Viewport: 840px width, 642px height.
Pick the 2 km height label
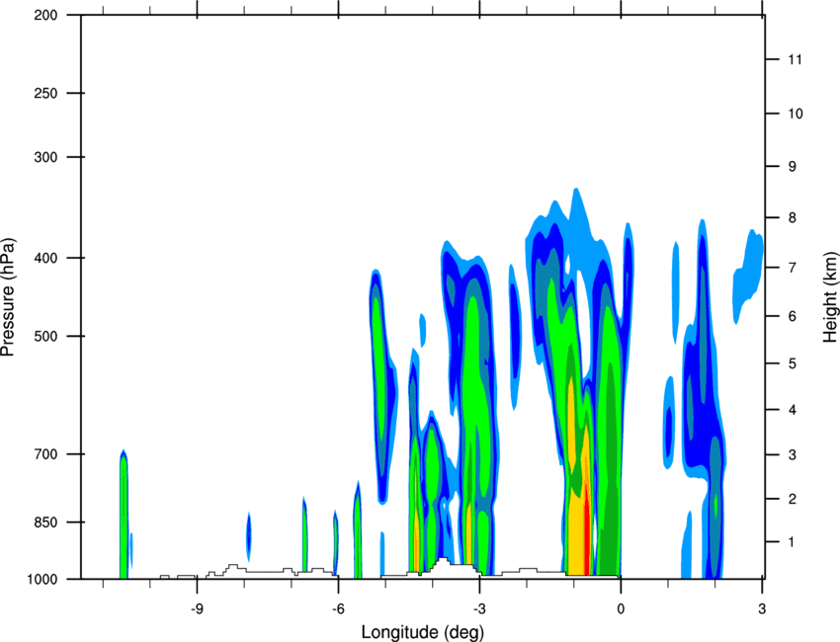point(793,499)
